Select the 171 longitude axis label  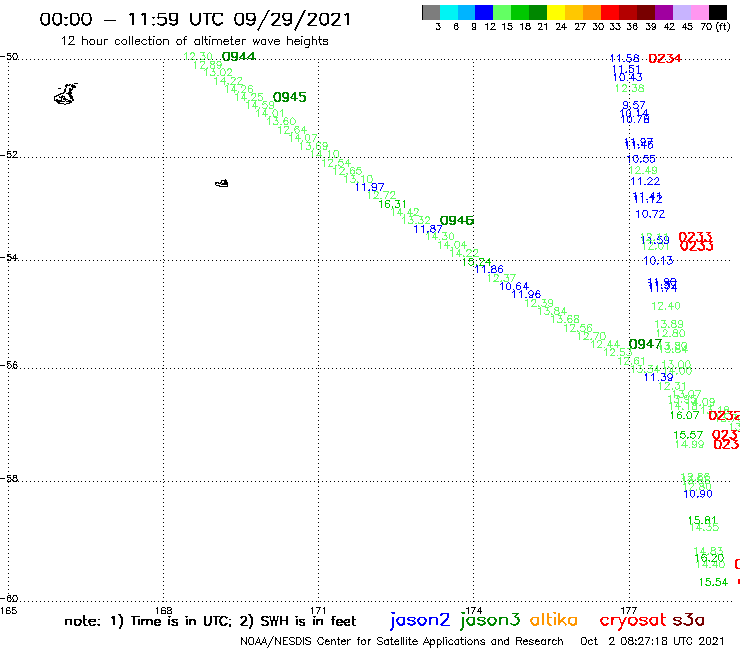click(x=319, y=610)
